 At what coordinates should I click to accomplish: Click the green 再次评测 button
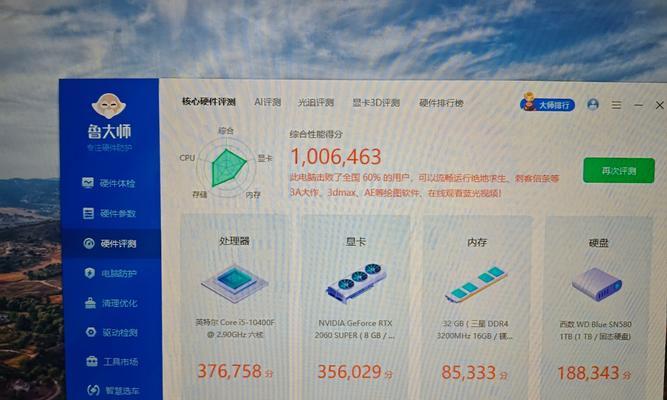pyautogui.click(x=619, y=171)
